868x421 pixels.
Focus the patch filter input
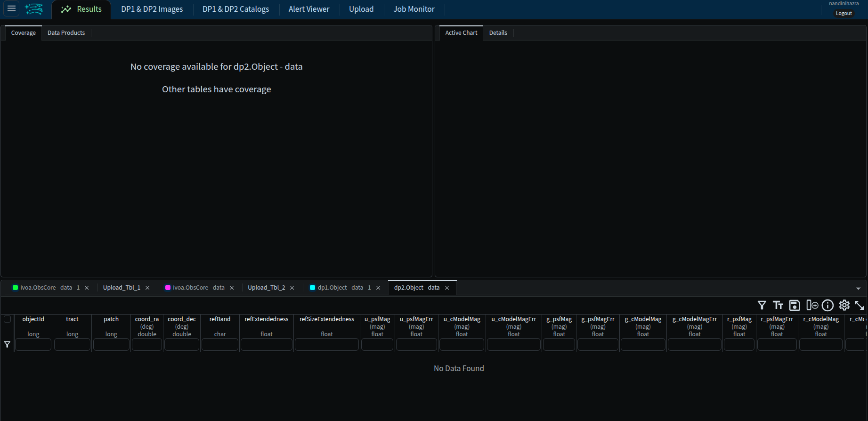tap(111, 345)
